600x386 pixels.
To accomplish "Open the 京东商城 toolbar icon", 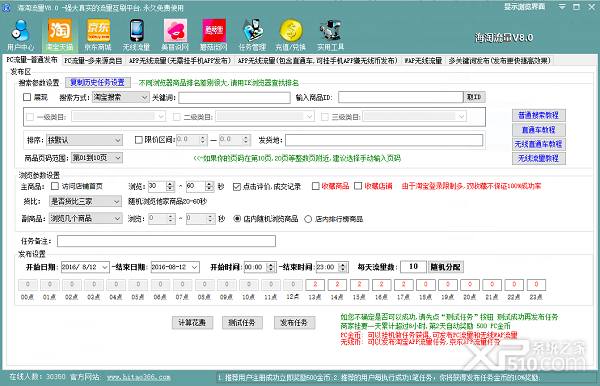I will [x=98, y=35].
